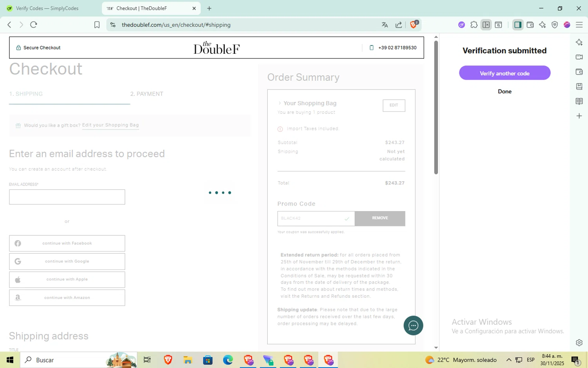Open the taskbar clock showing 8:44 a. m.

[x=552, y=360]
